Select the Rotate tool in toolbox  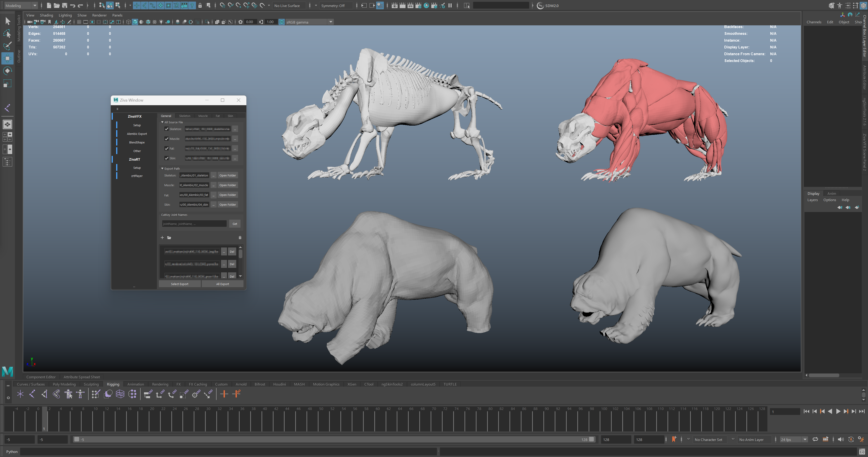[7, 71]
